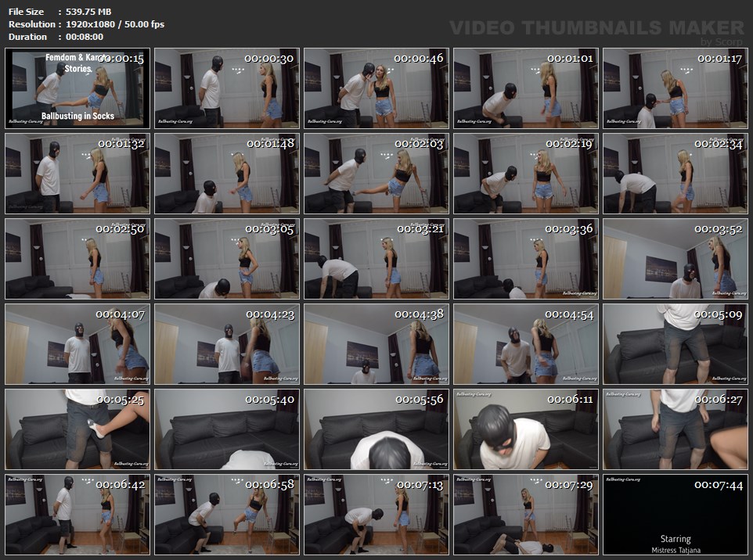The height and width of the screenshot is (560, 753).
Task: Select the thumbnail at 00:05:56
Action: (x=376, y=429)
